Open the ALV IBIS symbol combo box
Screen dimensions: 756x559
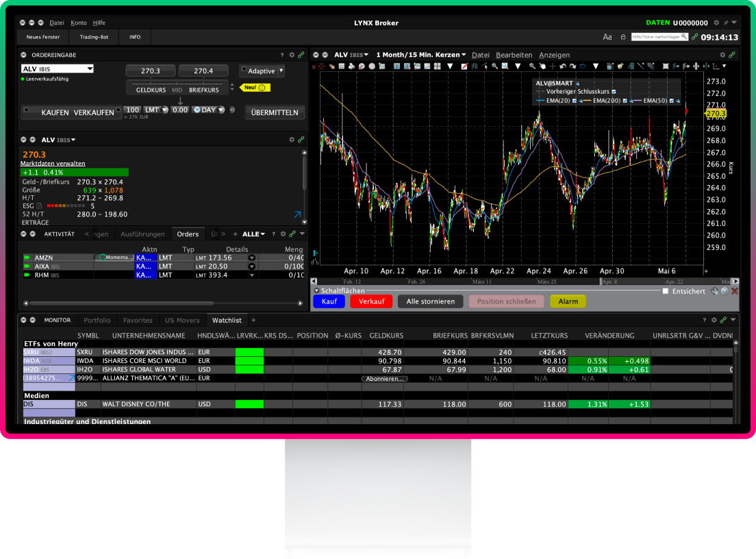pos(58,69)
